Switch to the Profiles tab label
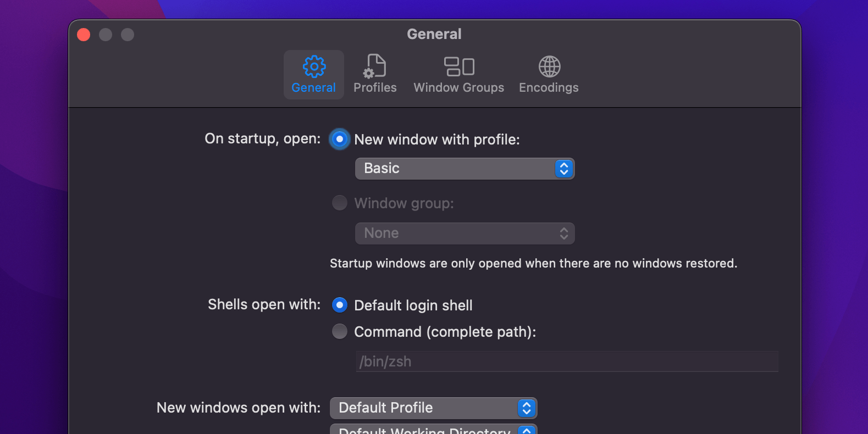Image resolution: width=868 pixels, height=434 pixels. point(375,87)
